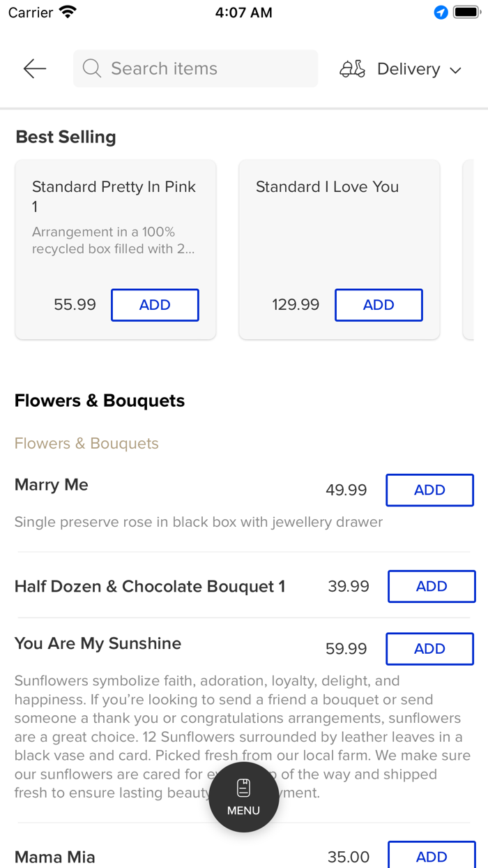The width and height of the screenshot is (488, 868).
Task: Expand the Delivery dropdown chevron
Action: [456, 70]
